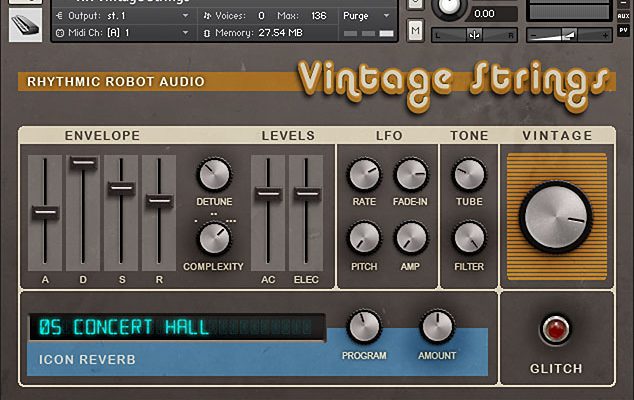Click the 05 Concert Hall reverb display

pos(175,327)
